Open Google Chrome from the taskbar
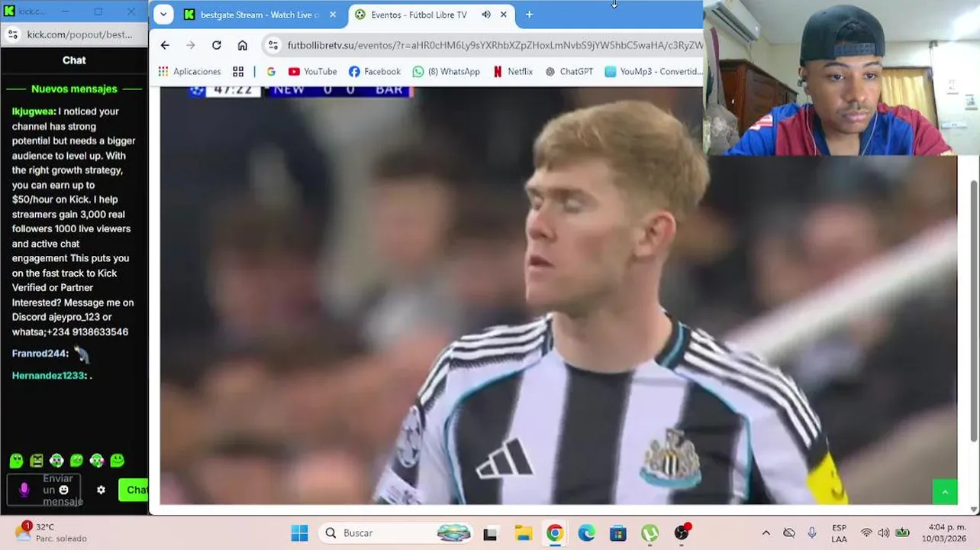 click(x=555, y=533)
